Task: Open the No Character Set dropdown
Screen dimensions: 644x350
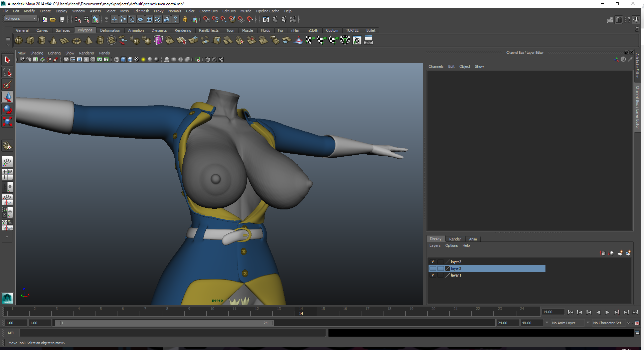Action: click(607, 323)
